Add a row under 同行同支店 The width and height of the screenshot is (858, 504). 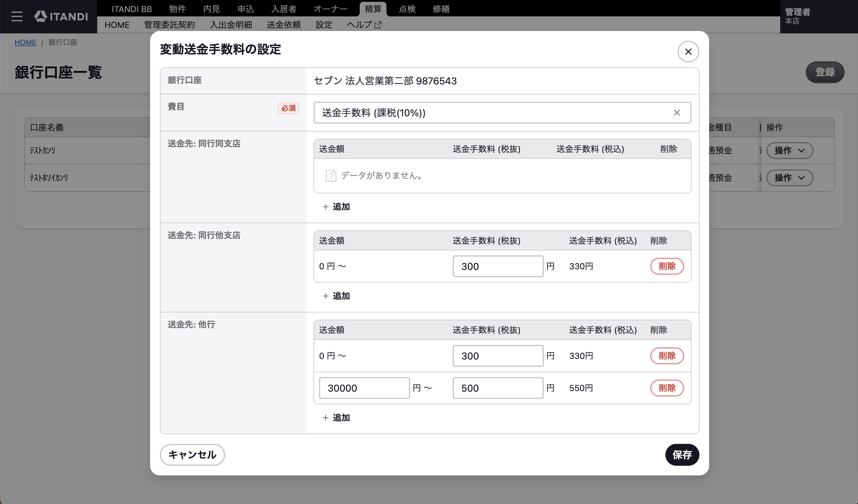[x=336, y=206]
